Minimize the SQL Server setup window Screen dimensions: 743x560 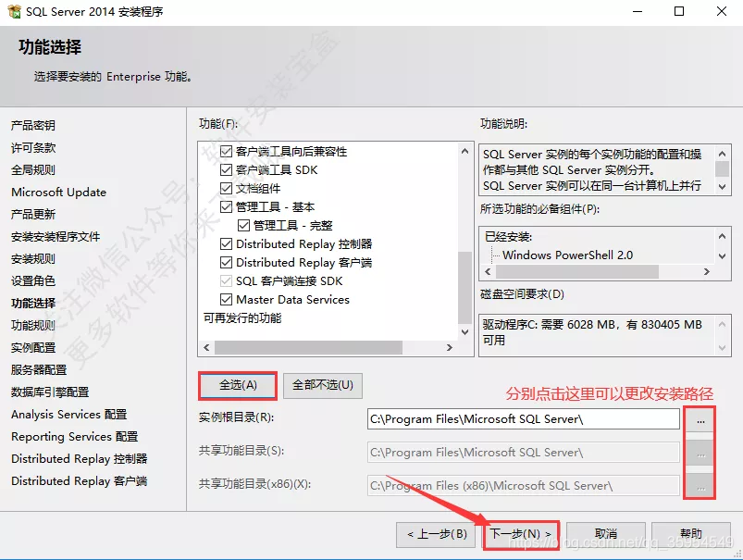pos(638,11)
